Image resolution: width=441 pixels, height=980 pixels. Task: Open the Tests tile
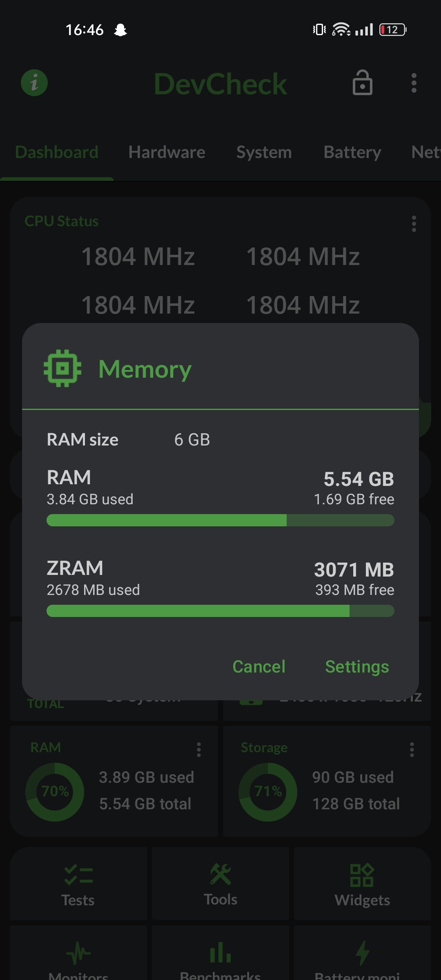pyautogui.click(x=78, y=884)
